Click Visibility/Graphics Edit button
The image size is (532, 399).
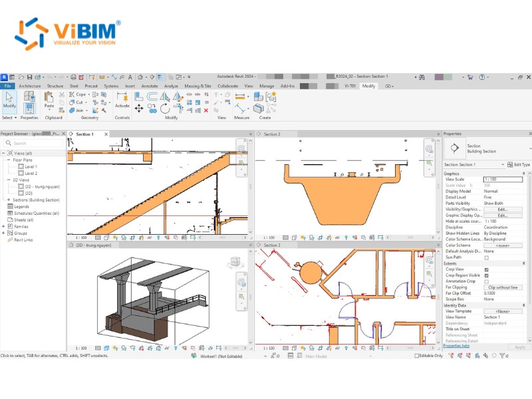click(503, 209)
